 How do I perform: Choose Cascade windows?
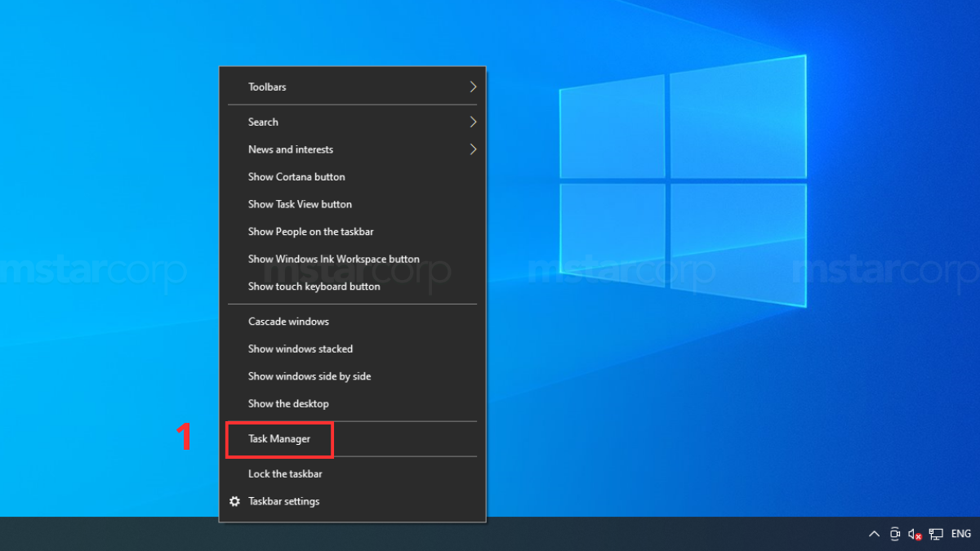pyautogui.click(x=352, y=322)
